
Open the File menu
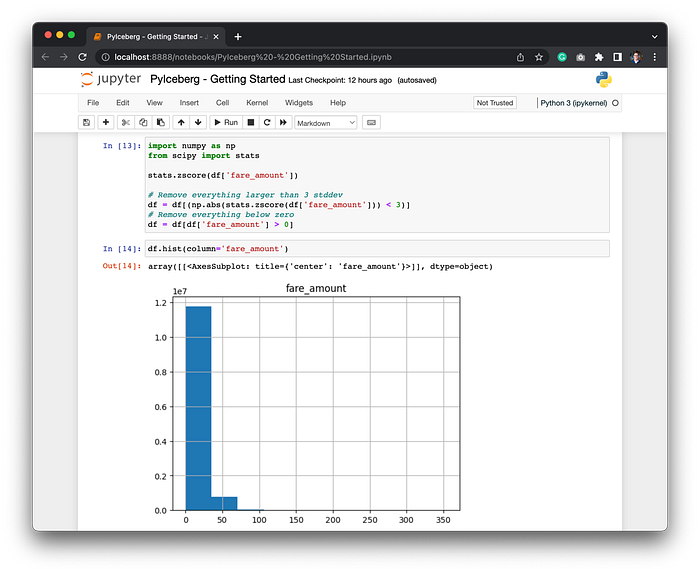point(93,103)
